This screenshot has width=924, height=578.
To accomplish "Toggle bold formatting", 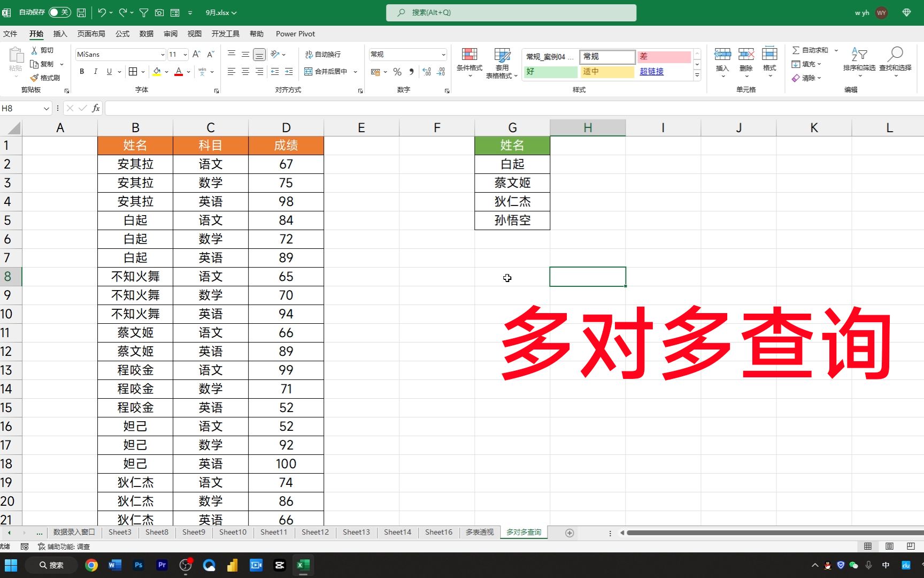I will (x=81, y=71).
